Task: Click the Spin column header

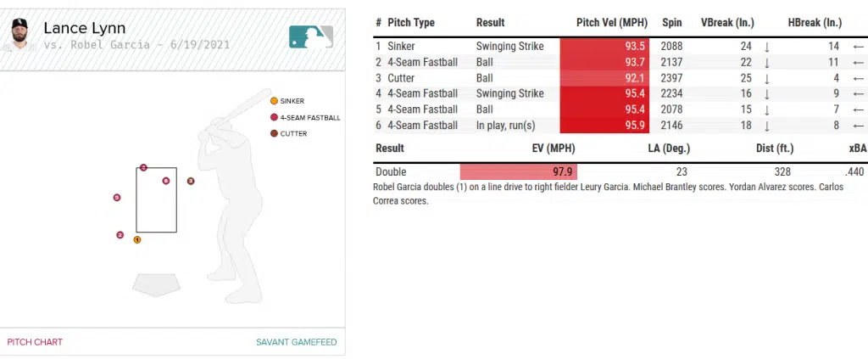Action: click(671, 23)
